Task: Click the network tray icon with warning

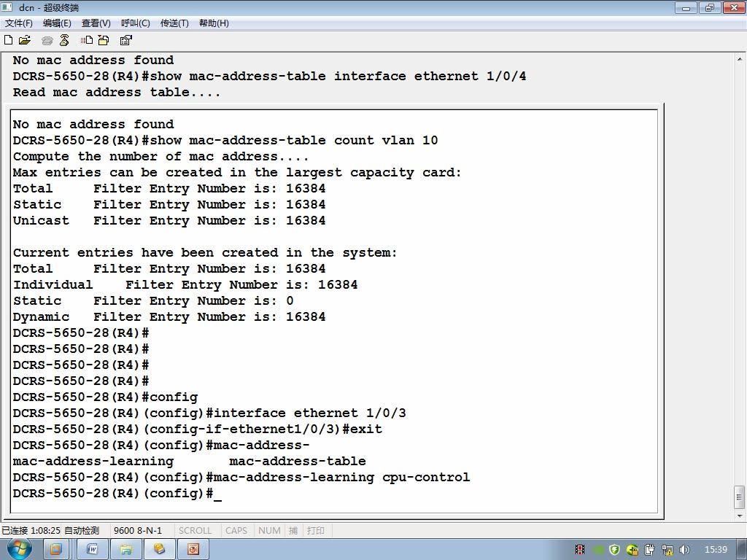Action: 667,550
